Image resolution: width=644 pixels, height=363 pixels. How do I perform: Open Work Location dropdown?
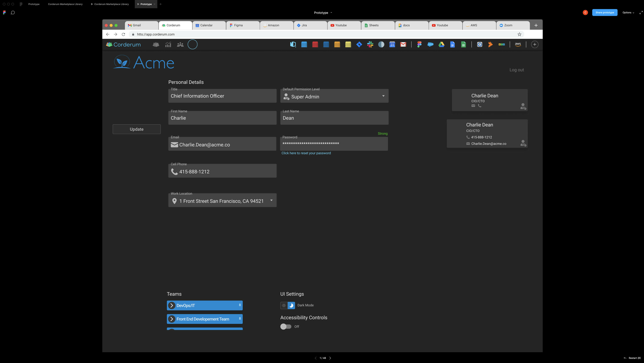pos(222,200)
